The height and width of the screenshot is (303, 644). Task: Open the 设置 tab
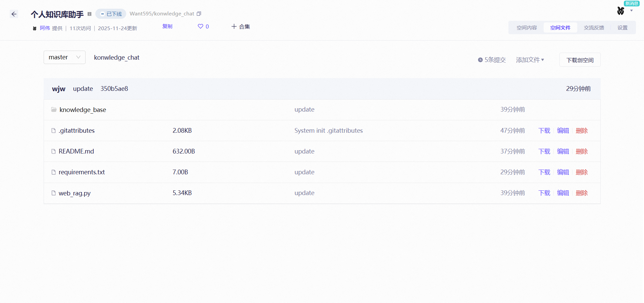[622, 28]
